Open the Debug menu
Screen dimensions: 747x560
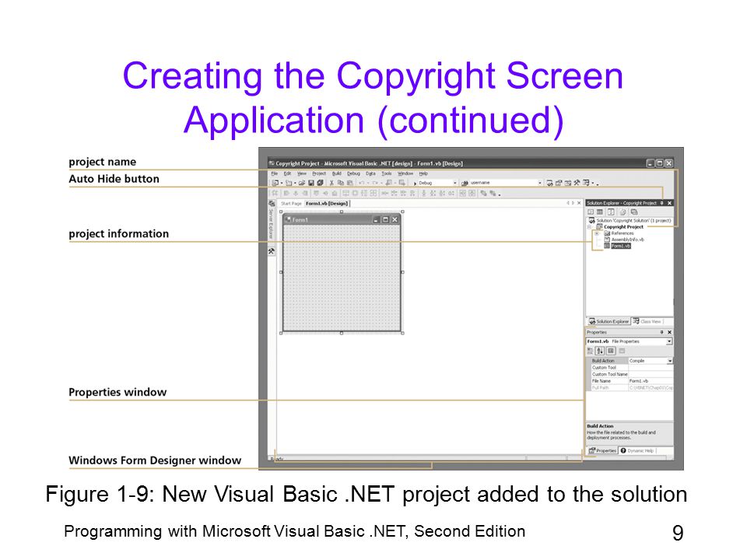pos(353,173)
